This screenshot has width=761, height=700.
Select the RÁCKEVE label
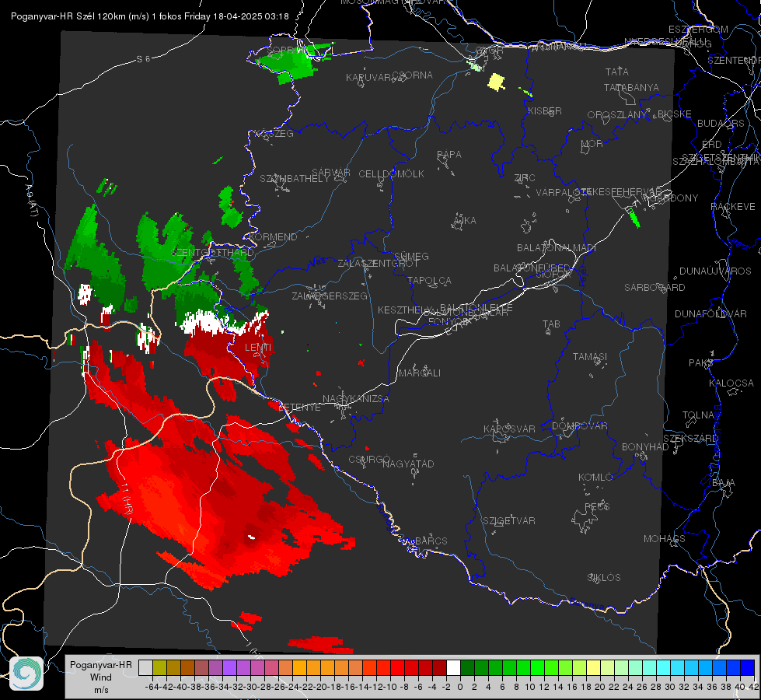pyautogui.click(x=733, y=207)
